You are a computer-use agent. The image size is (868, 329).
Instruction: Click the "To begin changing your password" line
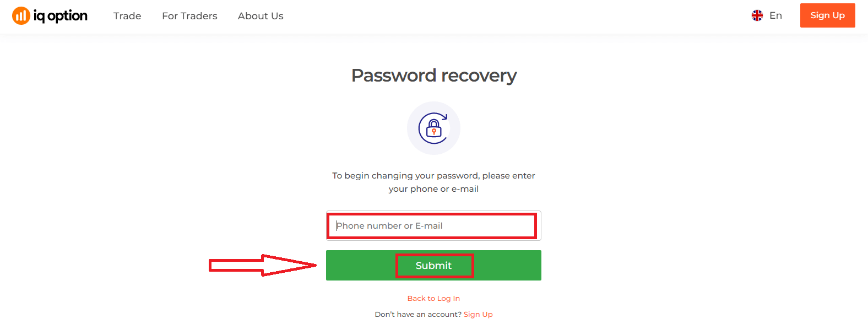(x=433, y=175)
